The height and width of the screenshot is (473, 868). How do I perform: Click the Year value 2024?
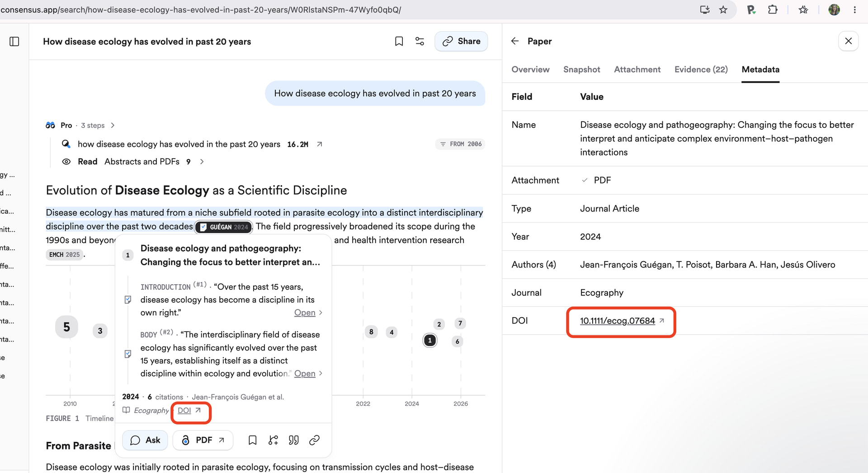click(x=590, y=237)
